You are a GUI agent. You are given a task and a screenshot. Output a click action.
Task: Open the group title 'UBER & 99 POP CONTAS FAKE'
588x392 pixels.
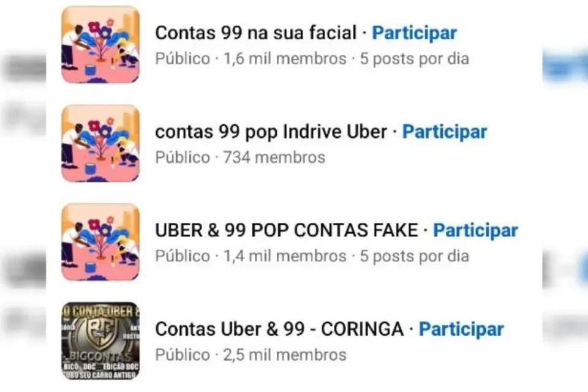[287, 230]
